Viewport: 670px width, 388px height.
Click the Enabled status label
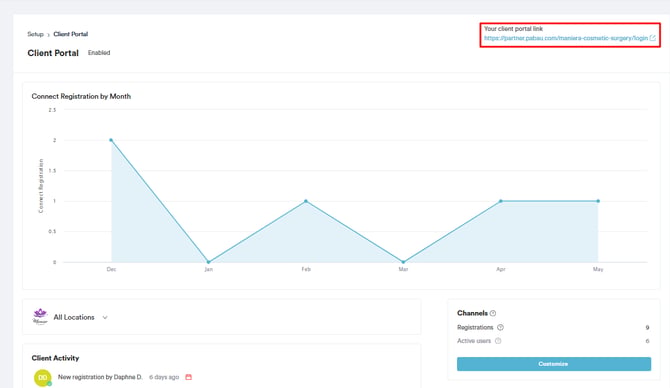pyautogui.click(x=99, y=53)
